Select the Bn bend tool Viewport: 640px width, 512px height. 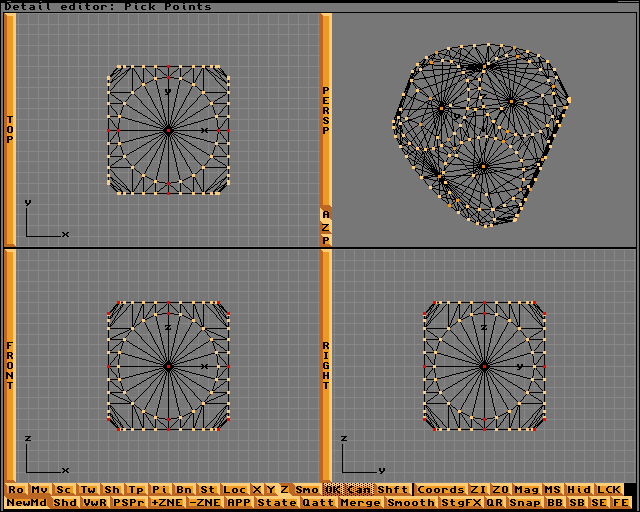click(184, 489)
